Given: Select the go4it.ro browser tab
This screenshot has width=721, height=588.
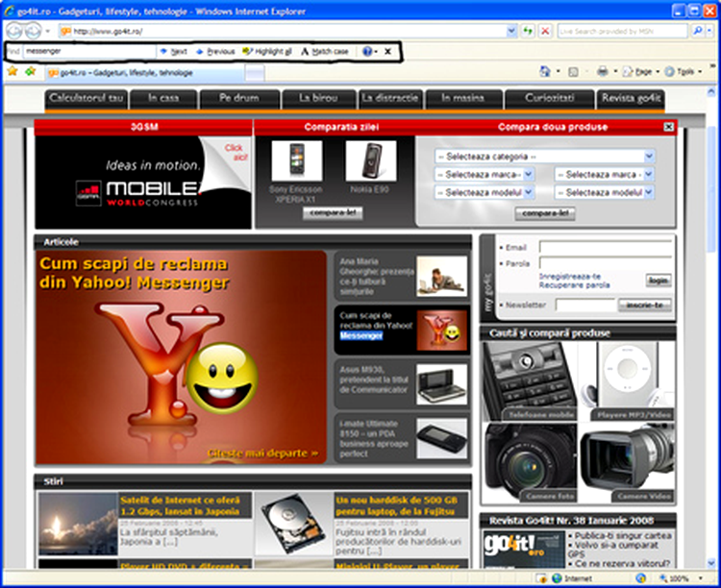Looking at the screenshot, I should coord(144,73).
